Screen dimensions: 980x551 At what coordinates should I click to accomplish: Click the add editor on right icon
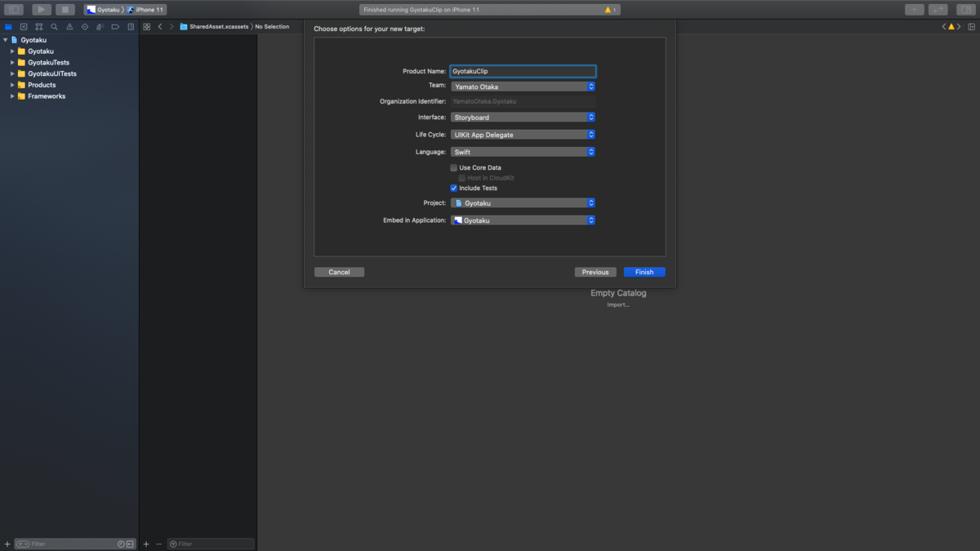click(x=971, y=27)
